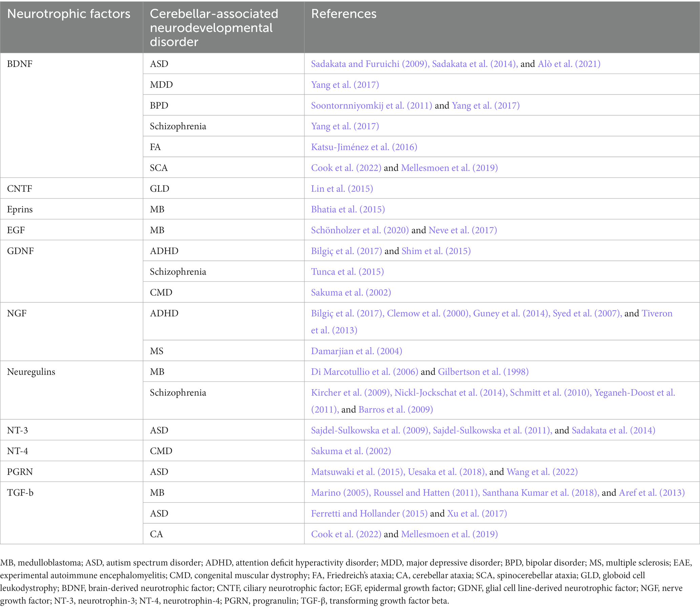
Task: Open the Roussel and Hatten (2011) reference
Action: pos(426,492)
